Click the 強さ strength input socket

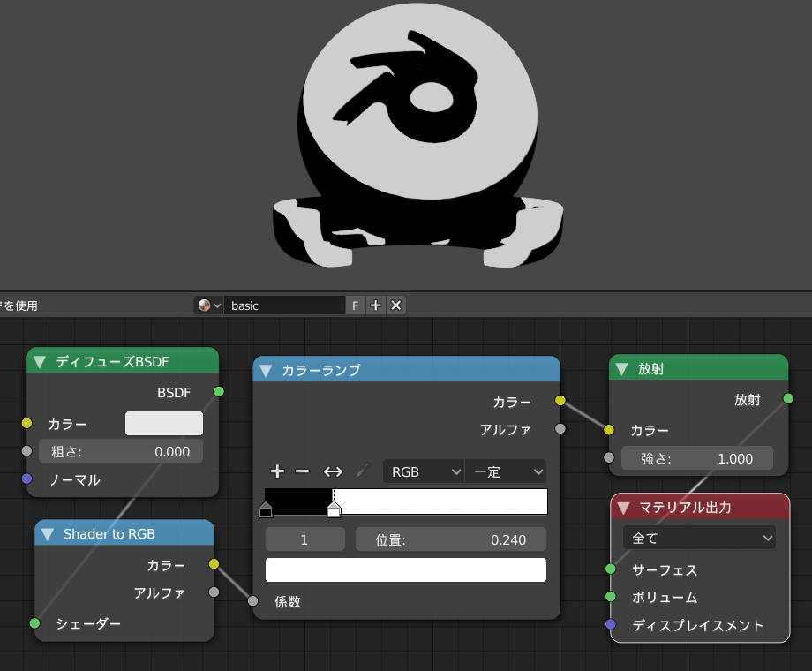click(609, 457)
